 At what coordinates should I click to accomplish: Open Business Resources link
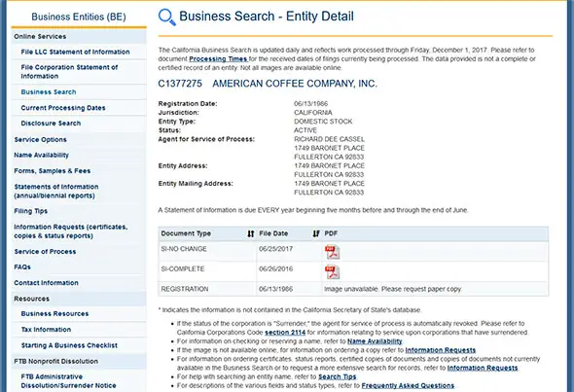click(x=54, y=313)
